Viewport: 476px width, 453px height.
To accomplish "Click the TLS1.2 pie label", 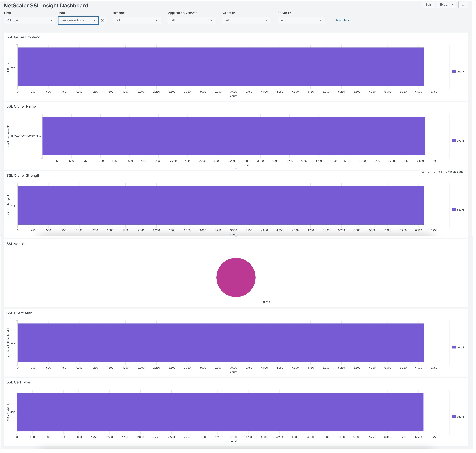I will pos(266,302).
